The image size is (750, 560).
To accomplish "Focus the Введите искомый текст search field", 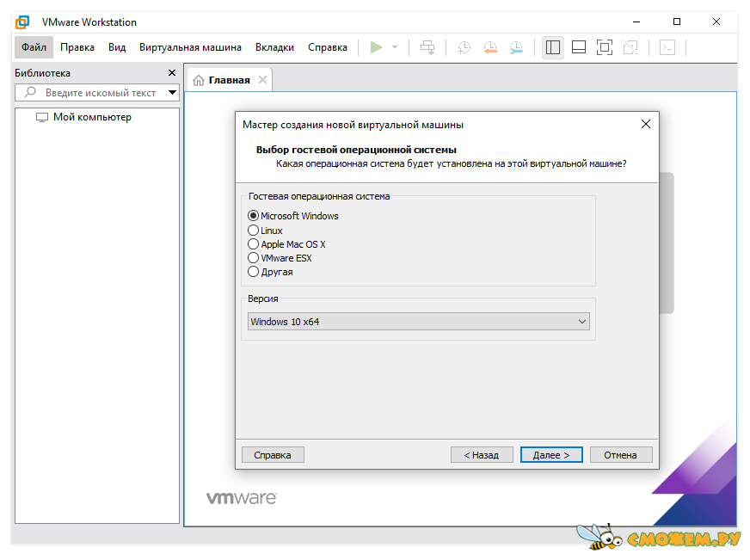I will (x=97, y=92).
